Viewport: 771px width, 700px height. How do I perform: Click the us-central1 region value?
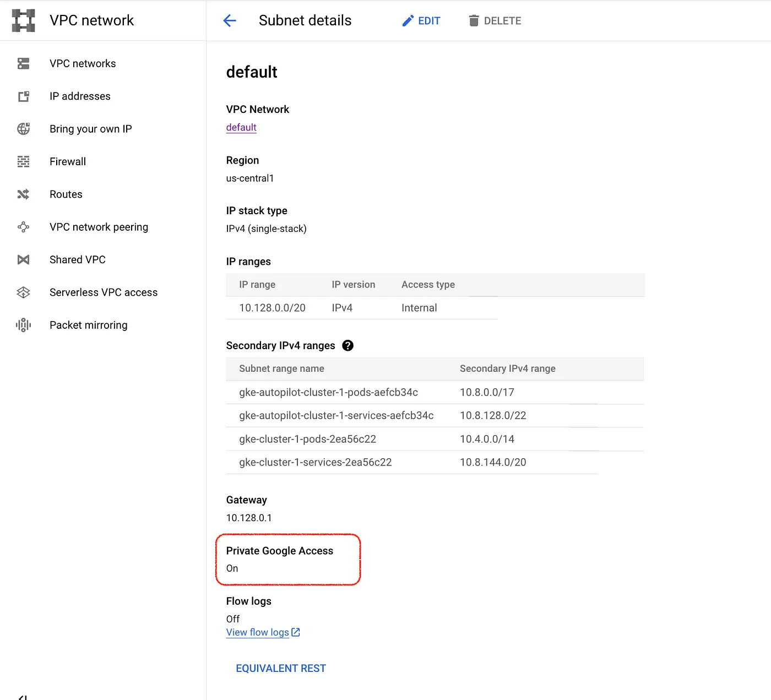click(250, 178)
